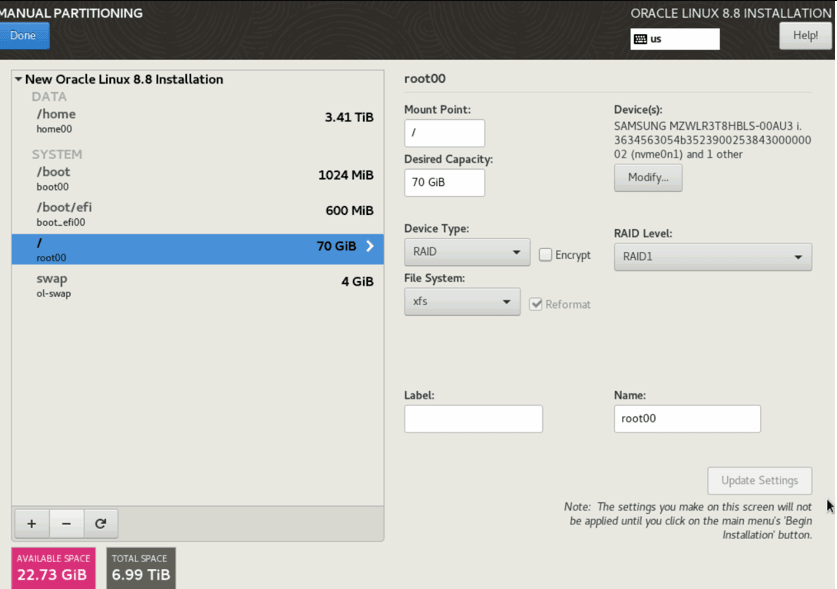This screenshot has width=837, height=589.
Task: Click the reload icon to rescan disks
Action: pos(101,523)
